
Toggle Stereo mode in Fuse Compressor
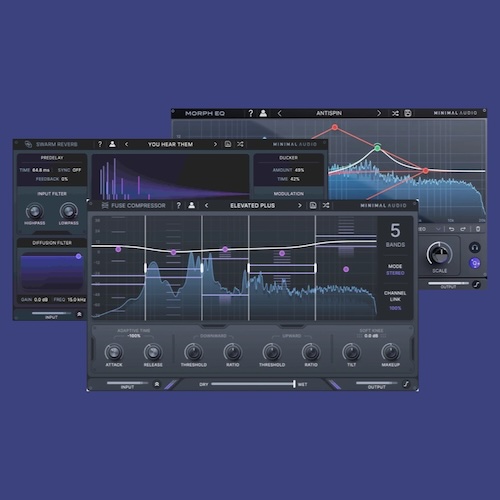pyautogui.click(x=395, y=273)
